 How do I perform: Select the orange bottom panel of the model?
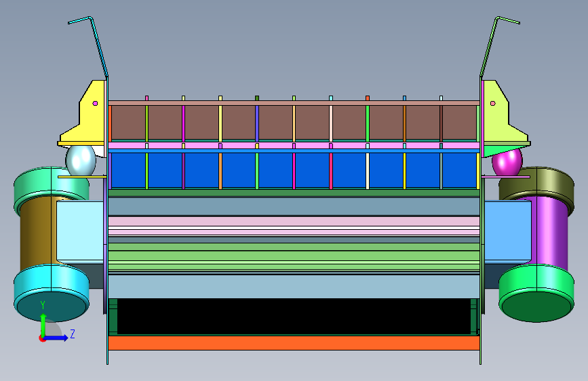pos(294,343)
